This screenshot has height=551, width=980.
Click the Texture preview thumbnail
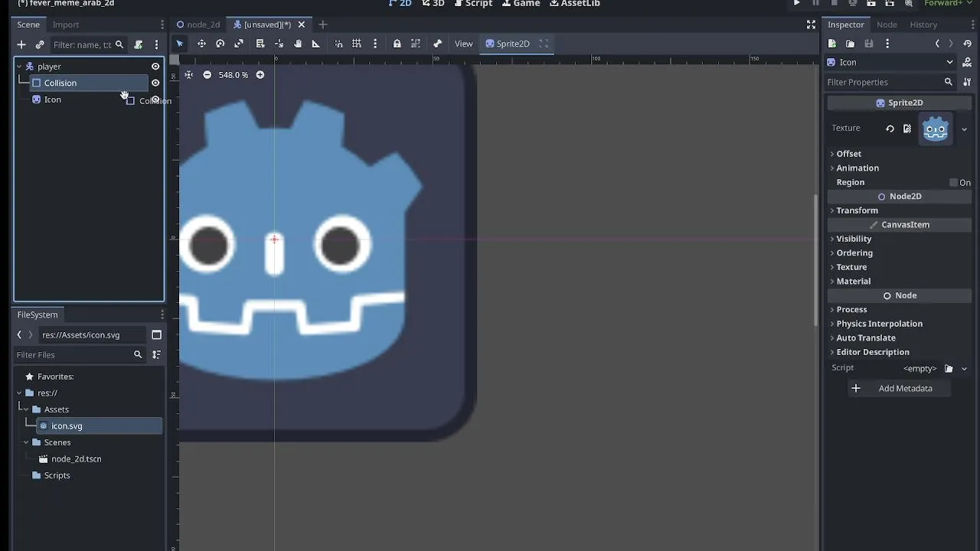pyautogui.click(x=936, y=129)
